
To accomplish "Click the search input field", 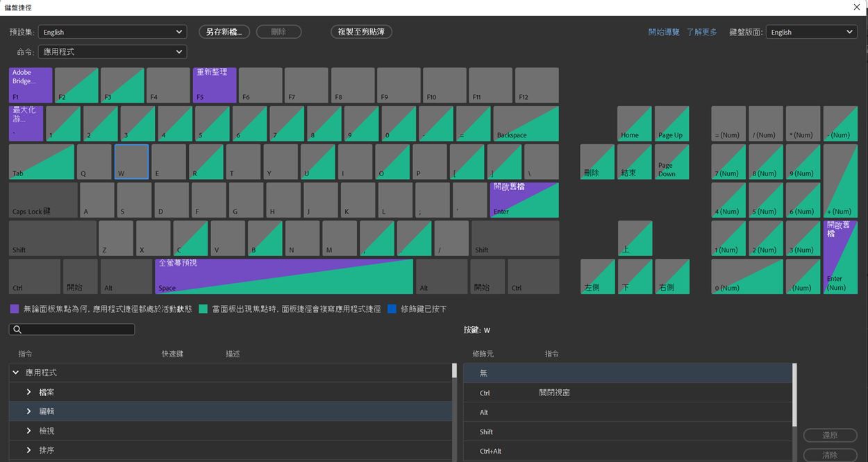I will tap(72, 330).
